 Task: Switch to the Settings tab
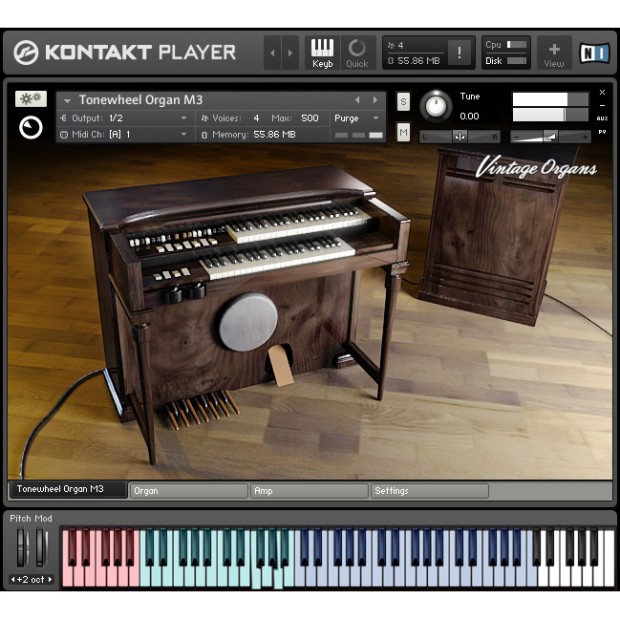point(429,491)
